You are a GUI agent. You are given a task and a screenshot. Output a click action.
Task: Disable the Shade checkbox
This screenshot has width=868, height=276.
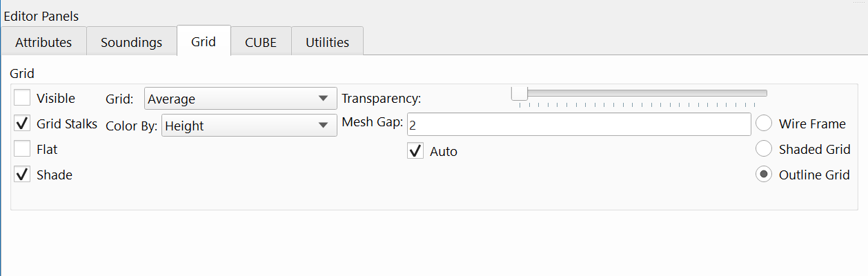point(23,175)
